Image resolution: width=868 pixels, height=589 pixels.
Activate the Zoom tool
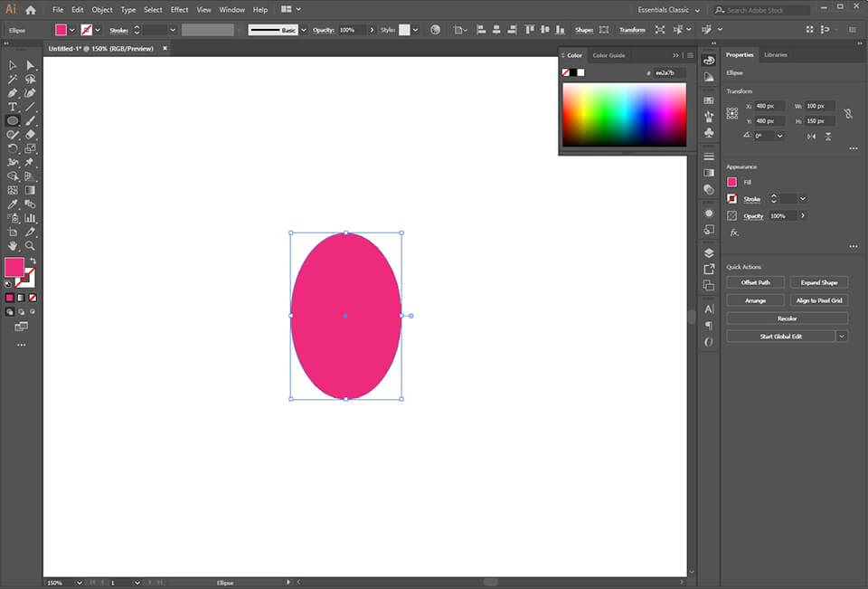point(29,244)
